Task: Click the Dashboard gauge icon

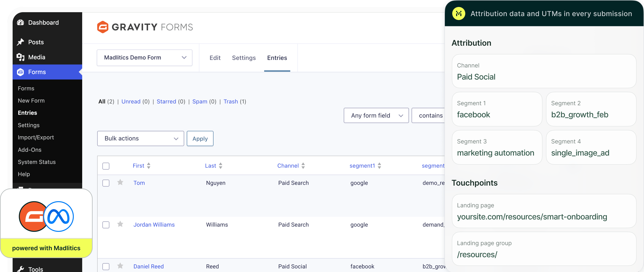Action: click(x=20, y=22)
